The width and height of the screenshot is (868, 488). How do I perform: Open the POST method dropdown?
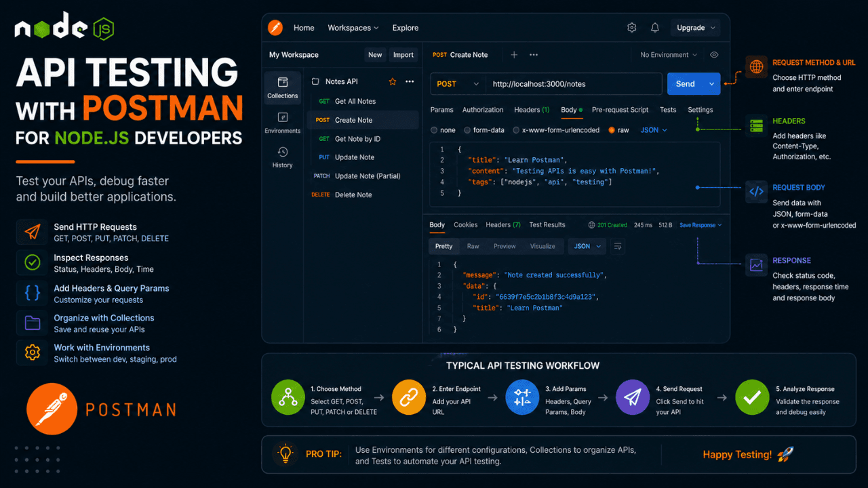(x=458, y=84)
